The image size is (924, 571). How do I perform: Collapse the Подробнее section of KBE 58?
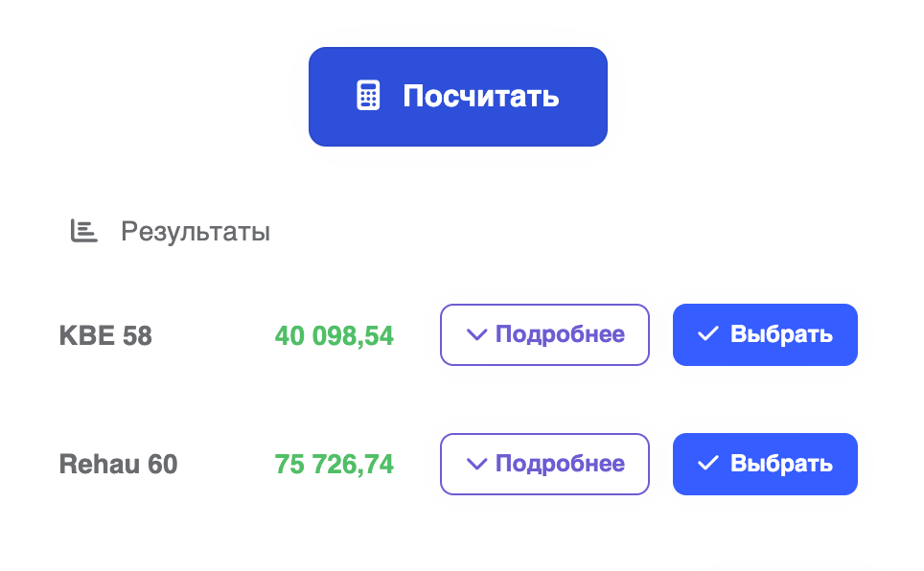pyautogui.click(x=544, y=334)
